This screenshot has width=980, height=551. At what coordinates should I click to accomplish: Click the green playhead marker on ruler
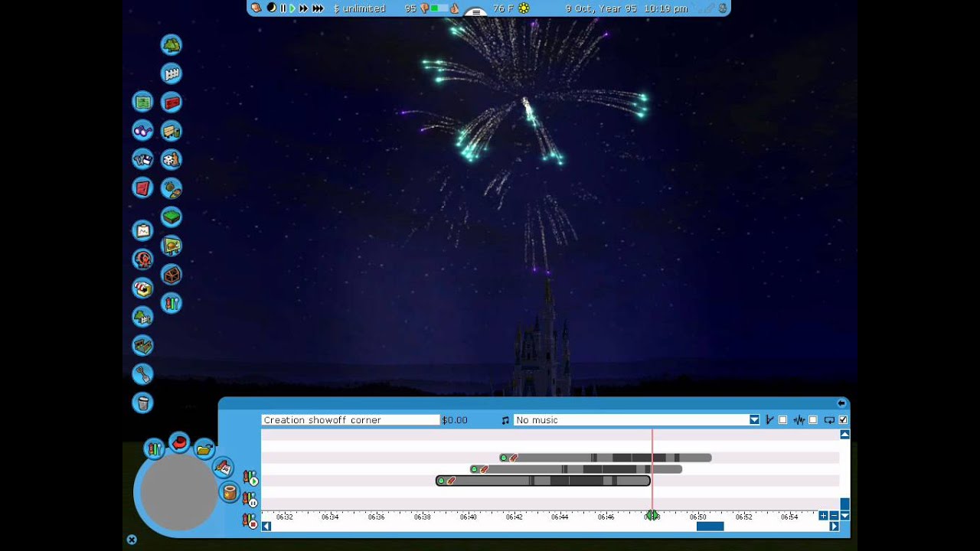coord(652,517)
